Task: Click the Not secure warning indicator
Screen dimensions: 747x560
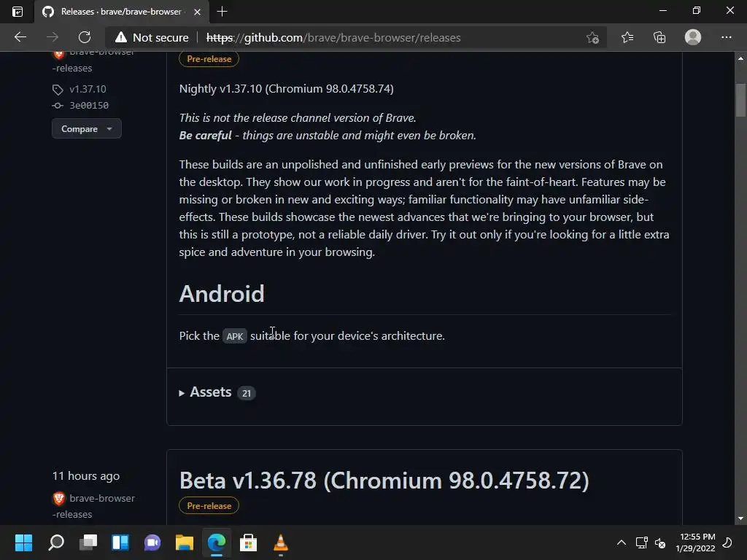Action: 152,38
